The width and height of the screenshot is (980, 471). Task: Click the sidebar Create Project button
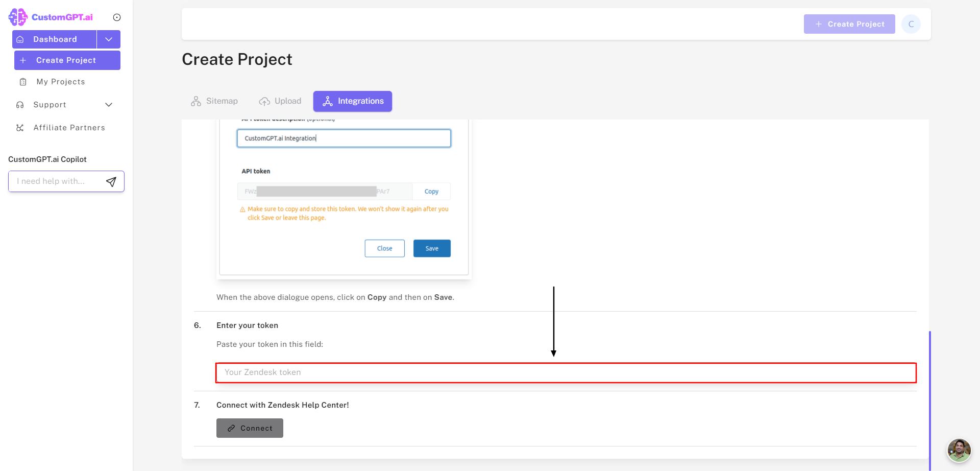[67, 60]
